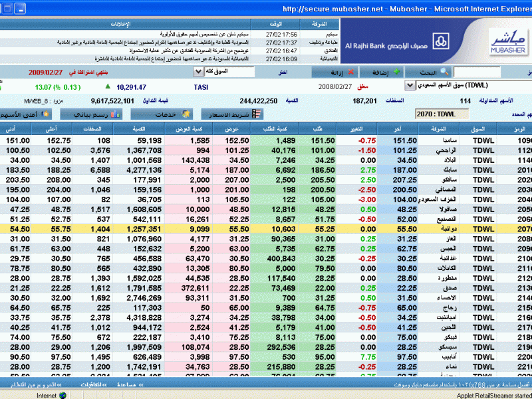Click the logout link 'الخروج من النظام'
Viewport: 532px width, 399px height.
(x=36, y=385)
